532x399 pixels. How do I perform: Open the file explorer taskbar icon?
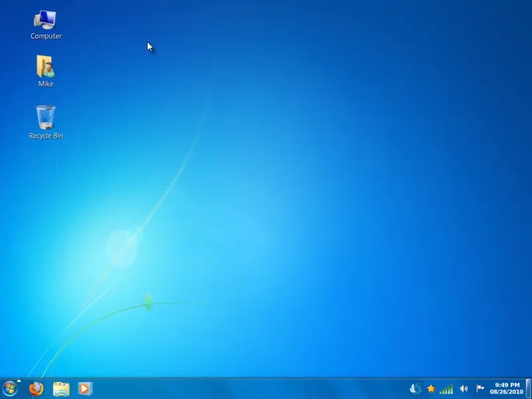coord(61,389)
